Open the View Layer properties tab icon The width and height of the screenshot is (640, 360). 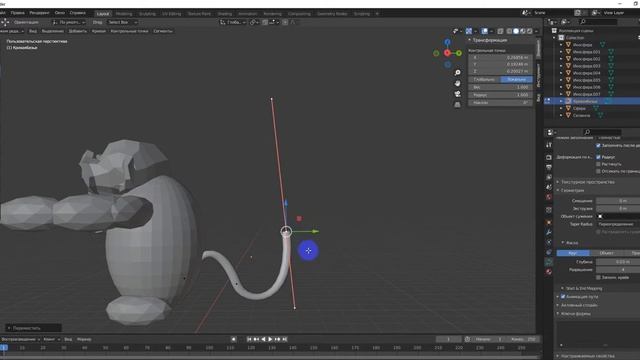(x=549, y=177)
